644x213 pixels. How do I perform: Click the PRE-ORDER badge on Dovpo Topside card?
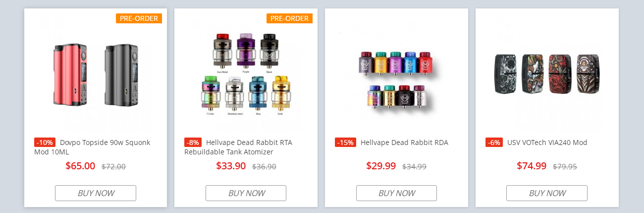click(139, 18)
